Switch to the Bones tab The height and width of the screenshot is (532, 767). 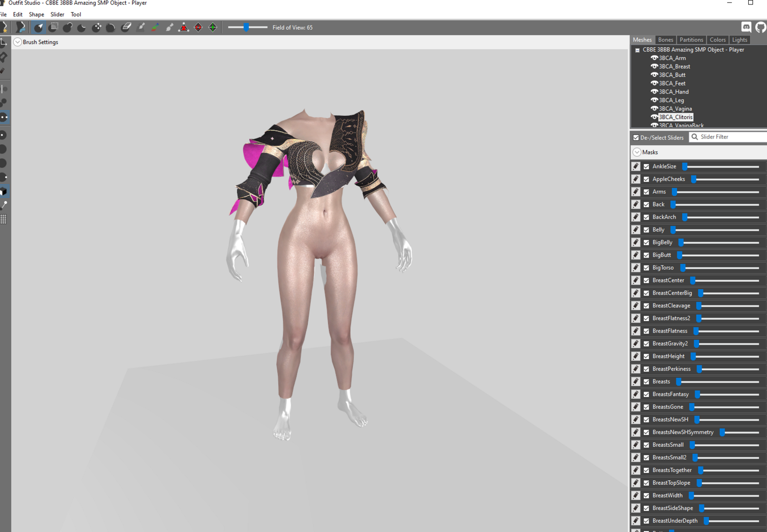(666, 40)
